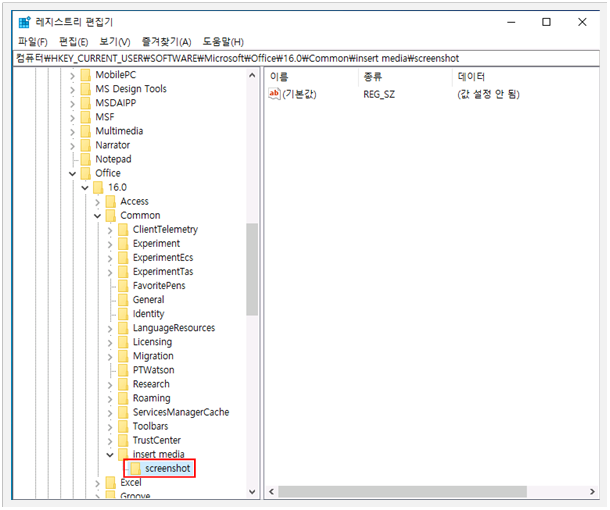
Task: Select the ClientTelemetry tree key label
Action: pos(165,230)
